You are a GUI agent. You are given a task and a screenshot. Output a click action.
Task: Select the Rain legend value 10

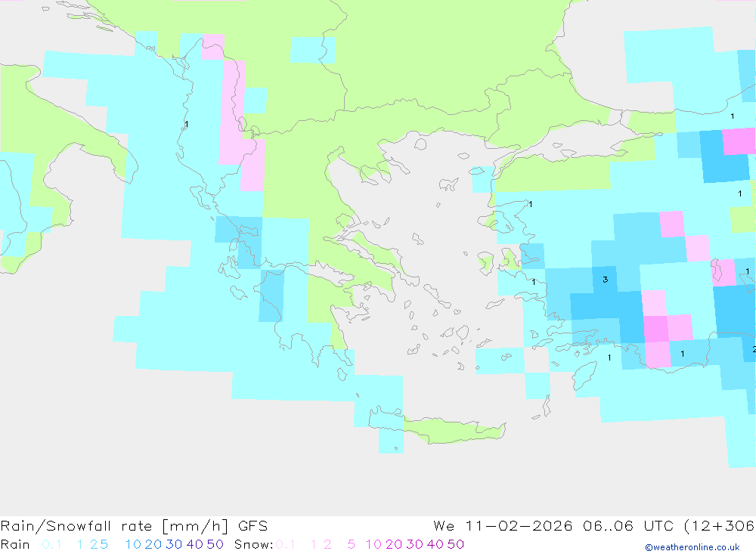pyautogui.click(x=134, y=544)
